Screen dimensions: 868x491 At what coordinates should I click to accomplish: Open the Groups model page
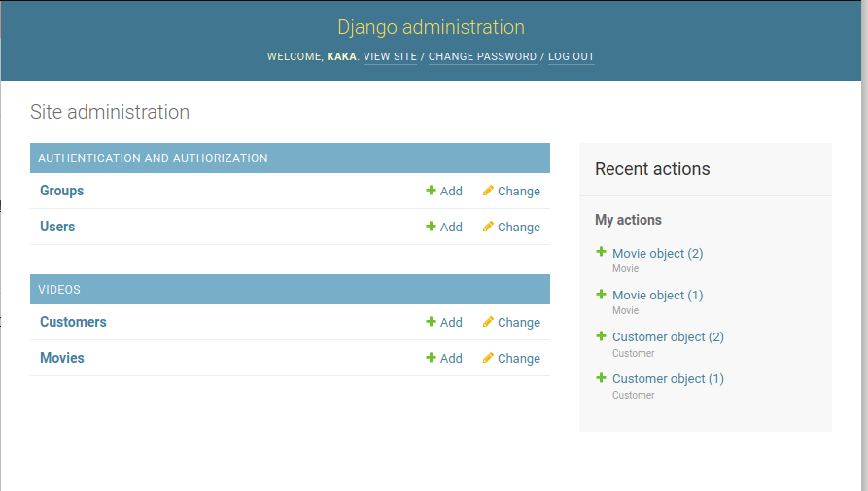[61, 191]
